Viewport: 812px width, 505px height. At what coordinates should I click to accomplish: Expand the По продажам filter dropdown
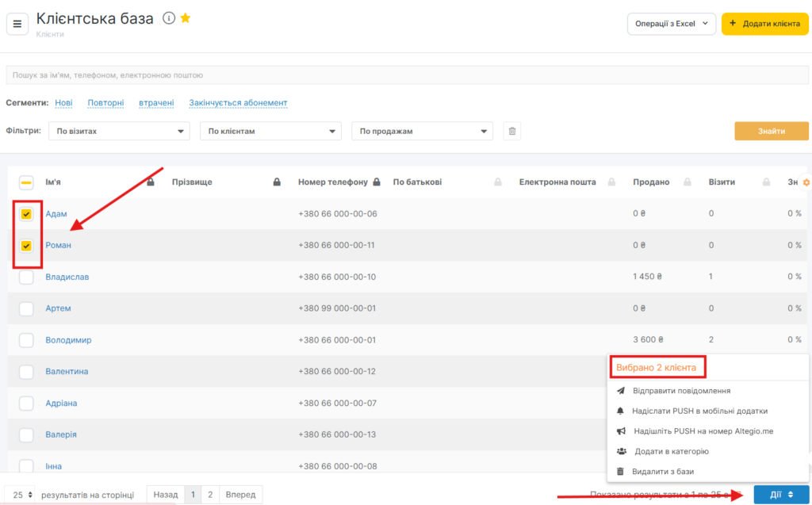coord(422,131)
